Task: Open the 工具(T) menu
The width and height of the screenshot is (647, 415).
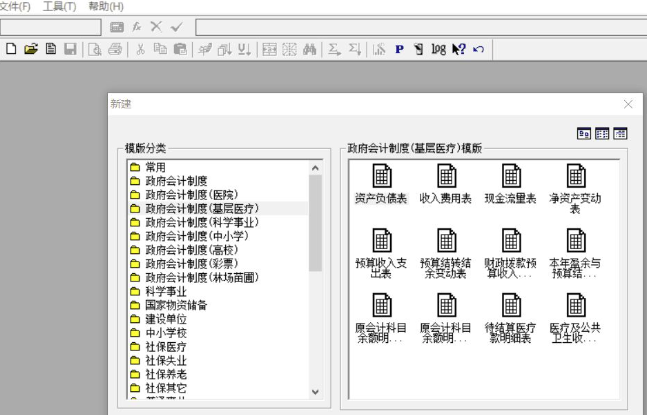Action: (x=59, y=7)
